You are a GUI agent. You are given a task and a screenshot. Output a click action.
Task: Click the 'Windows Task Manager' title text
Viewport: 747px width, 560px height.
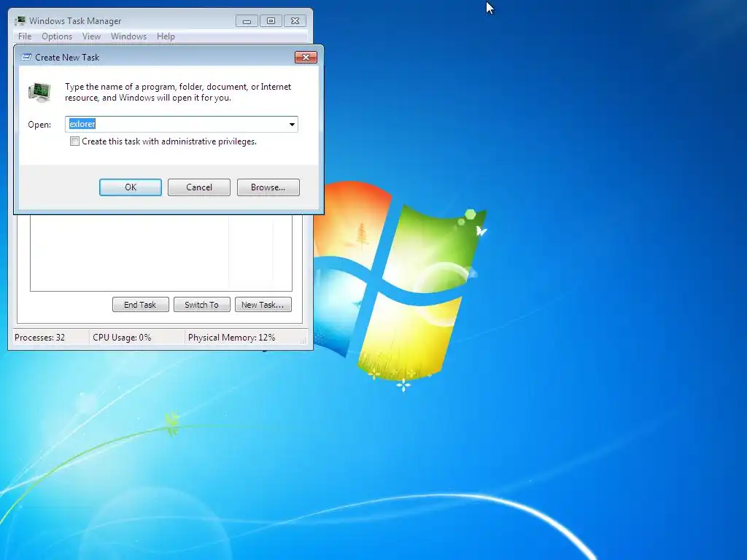(x=75, y=21)
